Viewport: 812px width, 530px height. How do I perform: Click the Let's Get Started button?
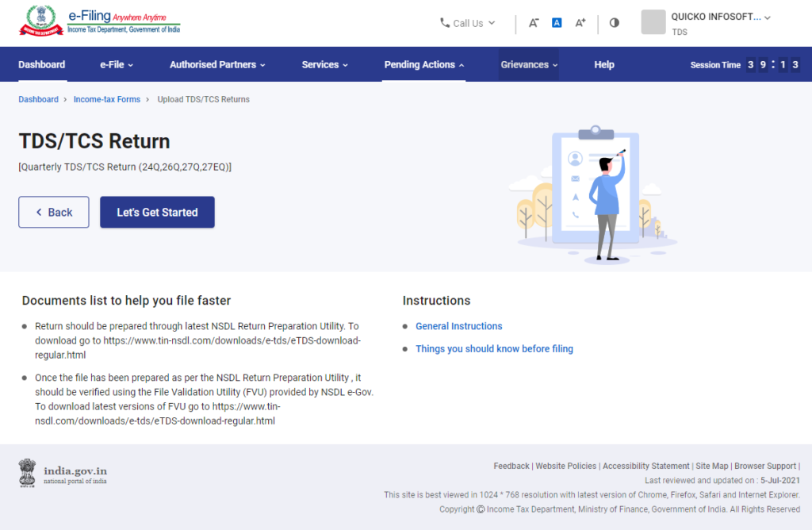tap(157, 212)
